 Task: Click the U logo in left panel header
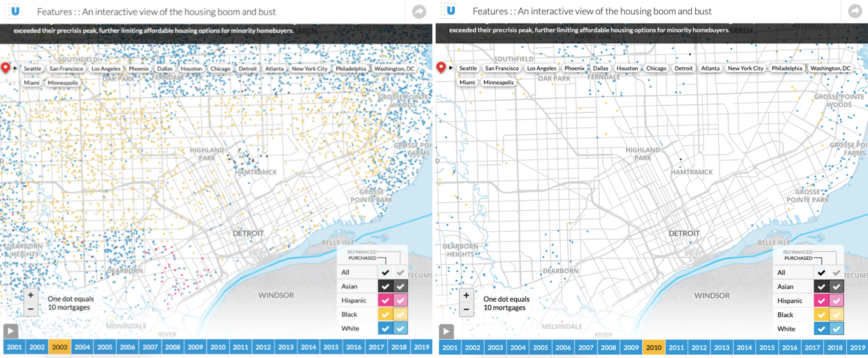(x=15, y=11)
